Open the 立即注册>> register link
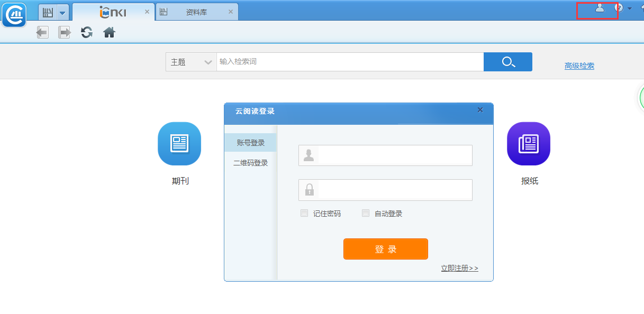The image size is (644, 314). [x=459, y=268]
